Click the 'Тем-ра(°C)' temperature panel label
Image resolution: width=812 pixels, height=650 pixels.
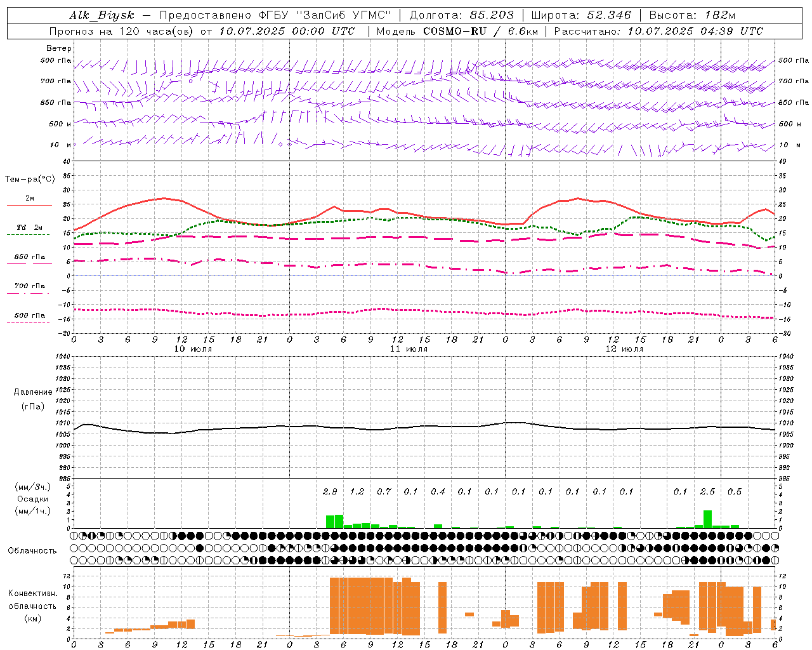(x=30, y=179)
